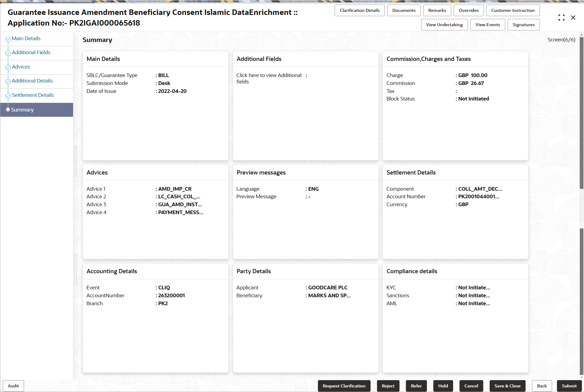Open Customer Instruction
Image resolution: width=584 pixels, height=392 pixels.
coord(513,10)
